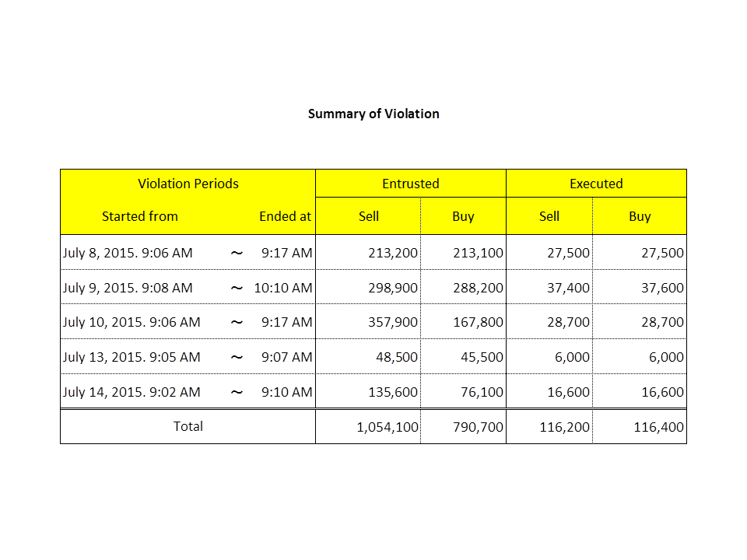This screenshot has height=560, width=747.
Task: Select the Started from subheader
Action: (x=140, y=216)
